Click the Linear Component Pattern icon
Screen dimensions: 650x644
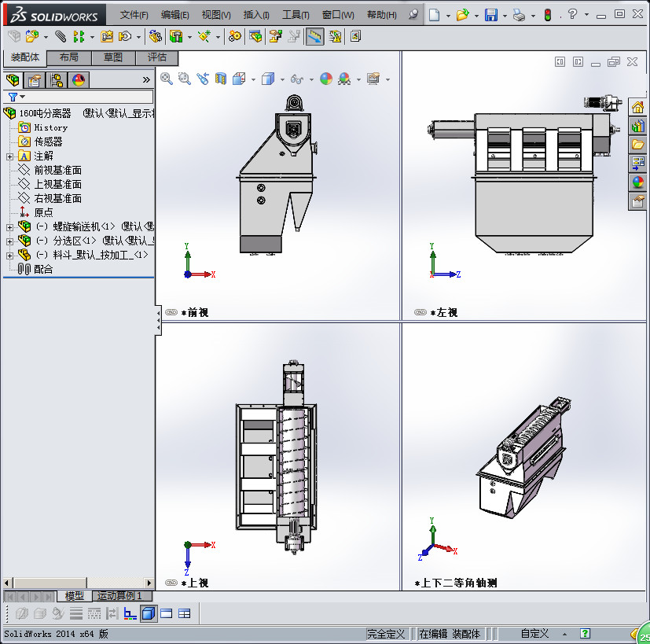coord(79,36)
